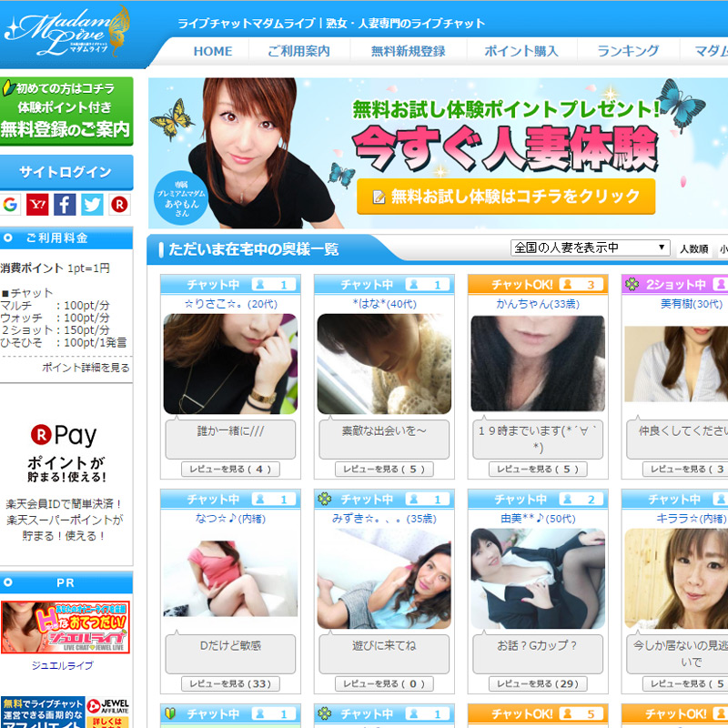
Task: View はな's reviews (5)
Action: (384, 470)
